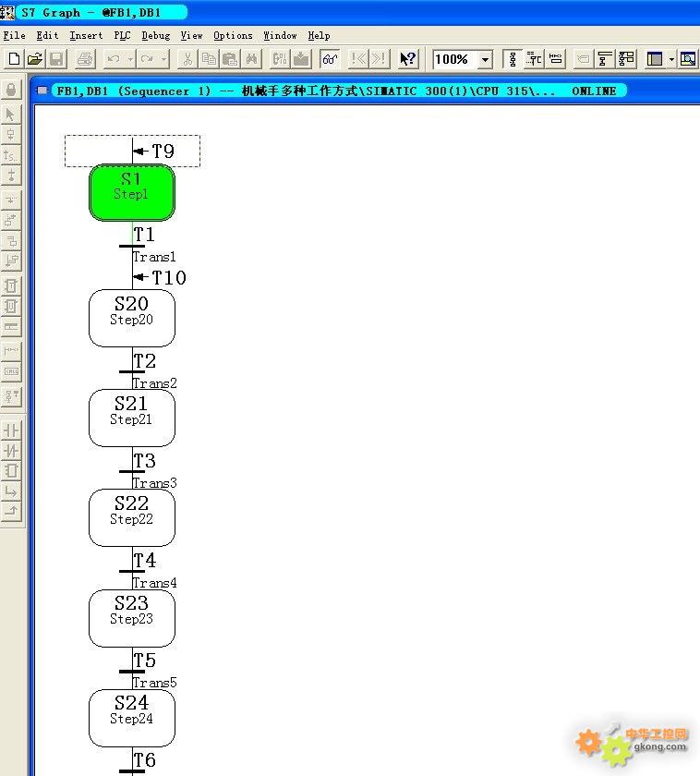
Task: Open the Debug menu
Action: [156, 36]
